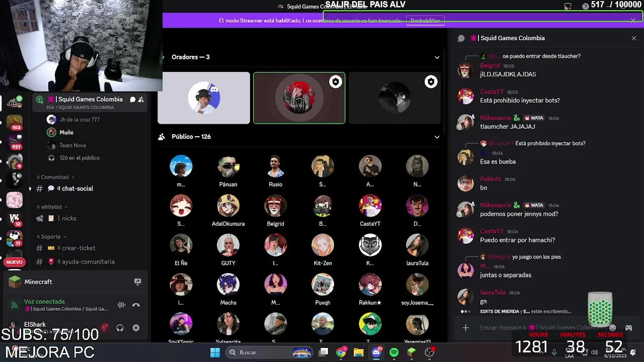Select the dark third speaker tile
This screenshot has height=362, width=644.
(x=395, y=98)
